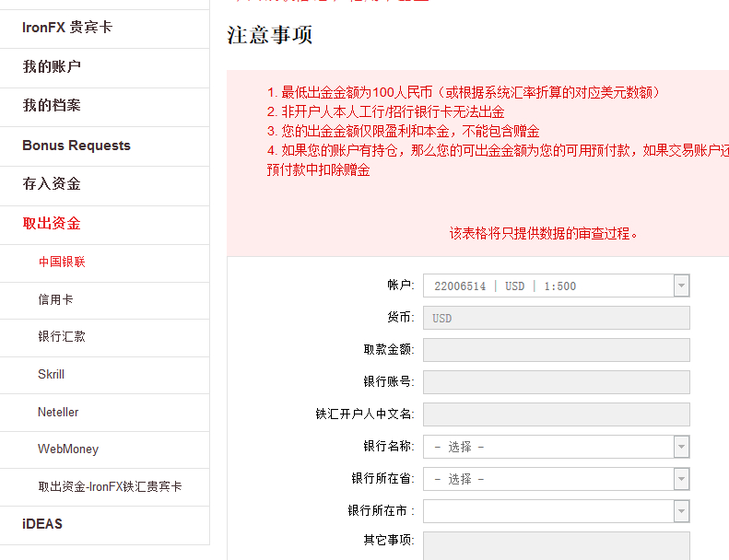The height and width of the screenshot is (560, 729).
Task: Open the 银行名称 dropdown arrow
Action: 681,447
